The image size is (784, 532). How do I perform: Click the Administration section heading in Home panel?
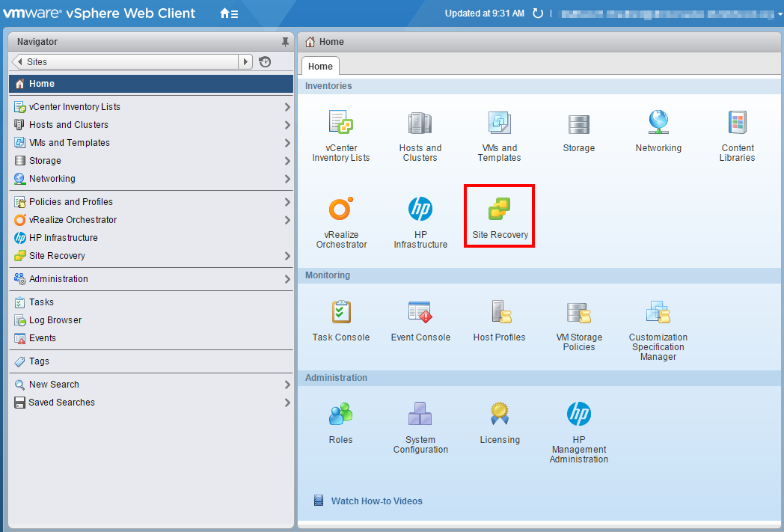(x=336, y=378)
